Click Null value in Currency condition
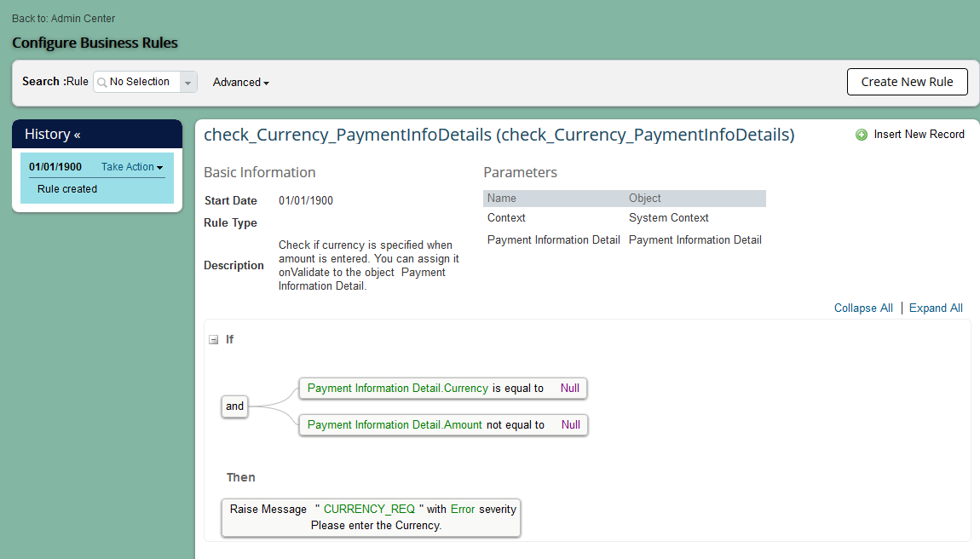This screenshot has width=980, height=559. pyautogui.click(x=569, y=389)
